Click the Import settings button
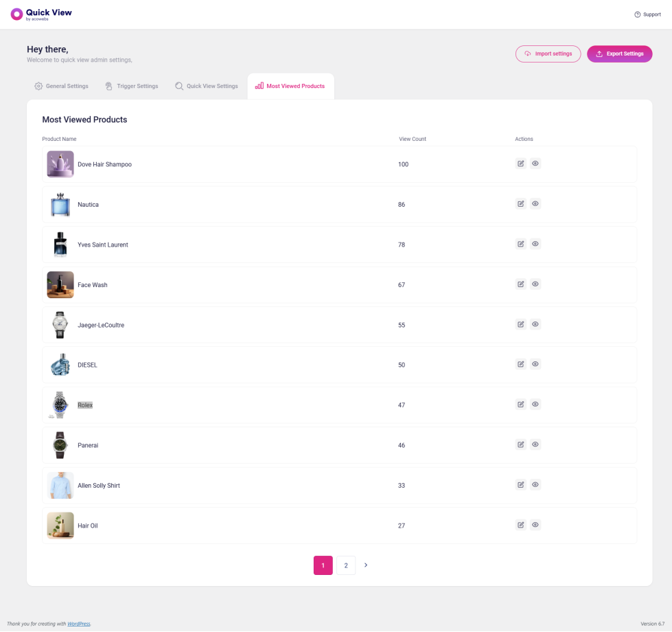 click(x=548, y=54)
